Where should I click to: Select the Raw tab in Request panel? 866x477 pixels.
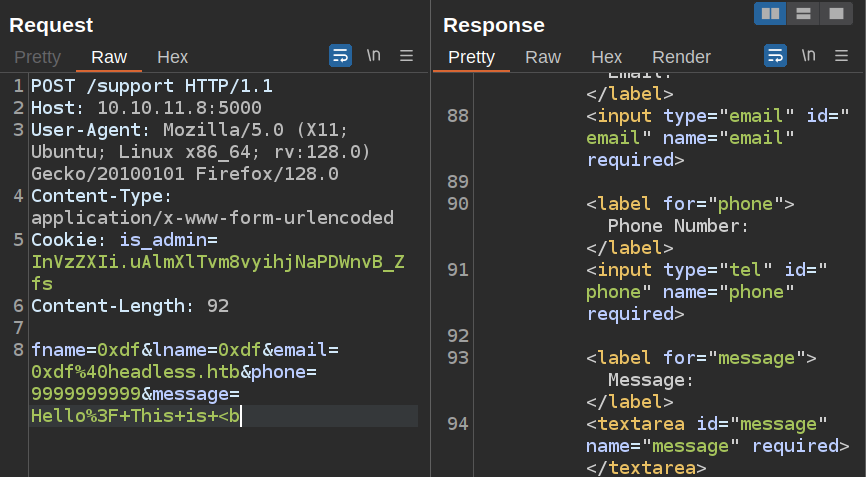pos(109,57)
